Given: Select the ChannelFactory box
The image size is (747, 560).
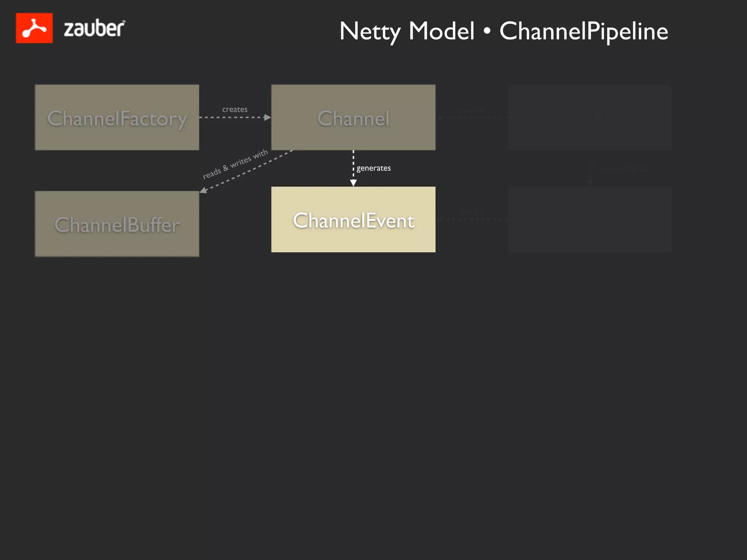Looking at the screenshot, I should (x=117, y=117).
